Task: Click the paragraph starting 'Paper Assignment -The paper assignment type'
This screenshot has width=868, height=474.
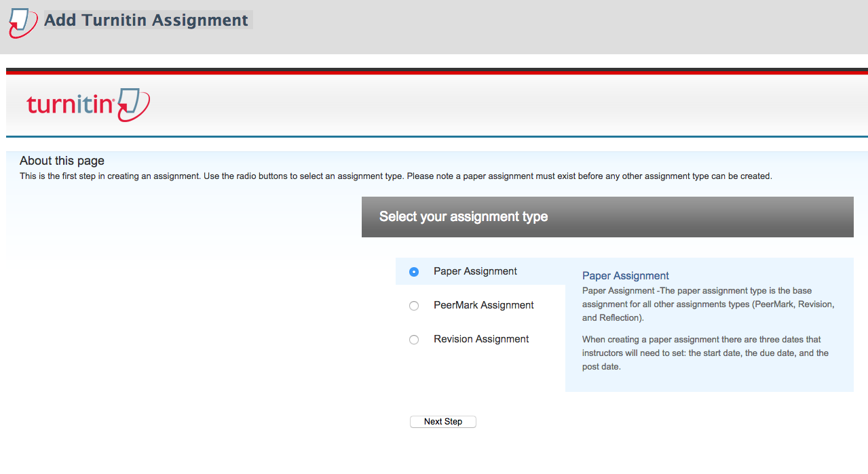Action: pyautogui.click(x=708, y=304)
